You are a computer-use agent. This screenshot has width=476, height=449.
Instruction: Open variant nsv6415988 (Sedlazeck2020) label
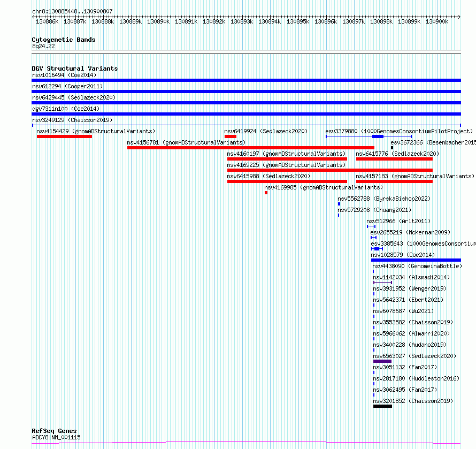[268, 176]
